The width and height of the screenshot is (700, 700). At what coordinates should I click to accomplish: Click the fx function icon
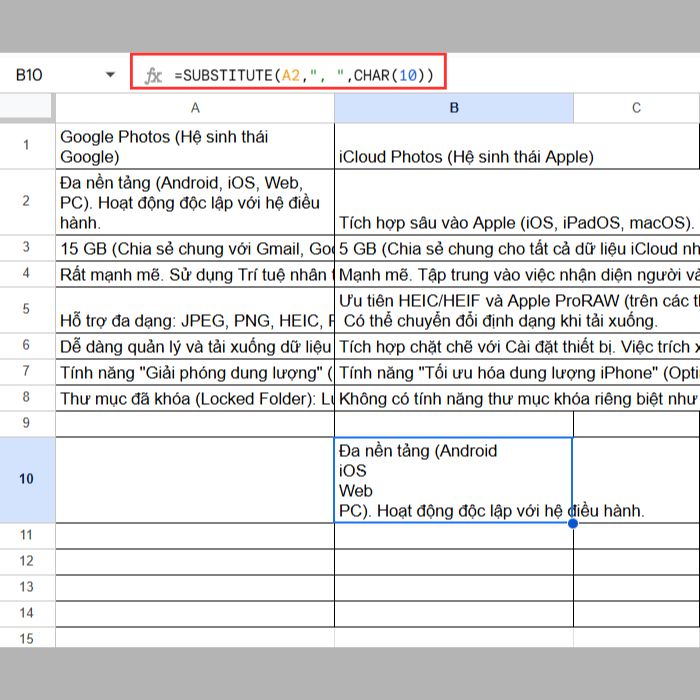pos(153,75)
